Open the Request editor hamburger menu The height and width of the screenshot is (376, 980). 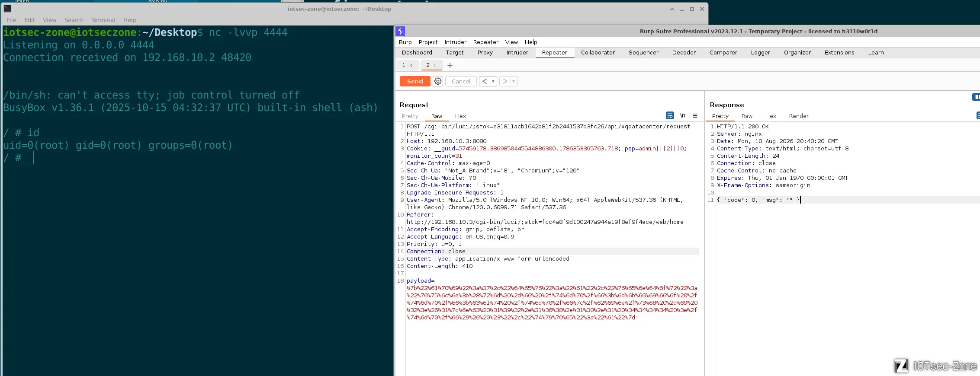pos(695,115)
